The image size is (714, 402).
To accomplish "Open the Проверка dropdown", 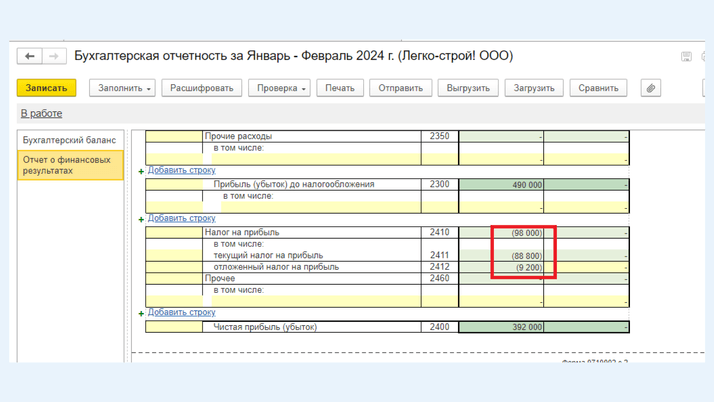I will click(x=279, y=88).
